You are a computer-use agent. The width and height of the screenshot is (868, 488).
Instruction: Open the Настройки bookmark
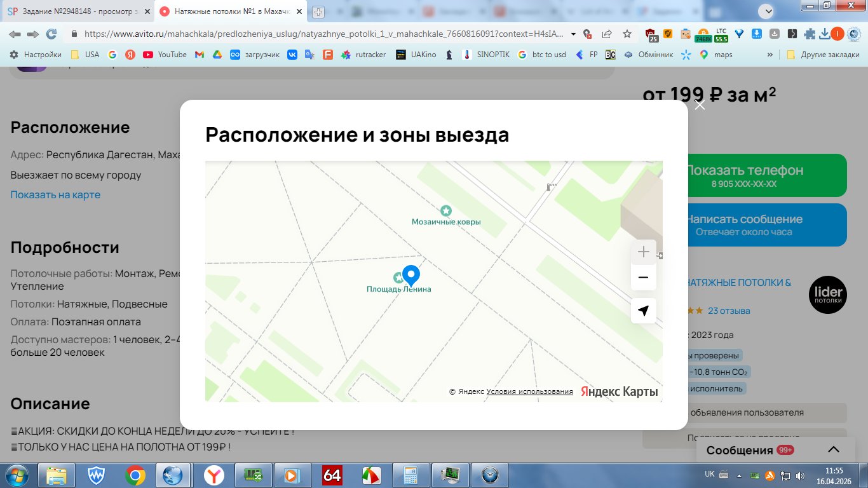(36, 55)
